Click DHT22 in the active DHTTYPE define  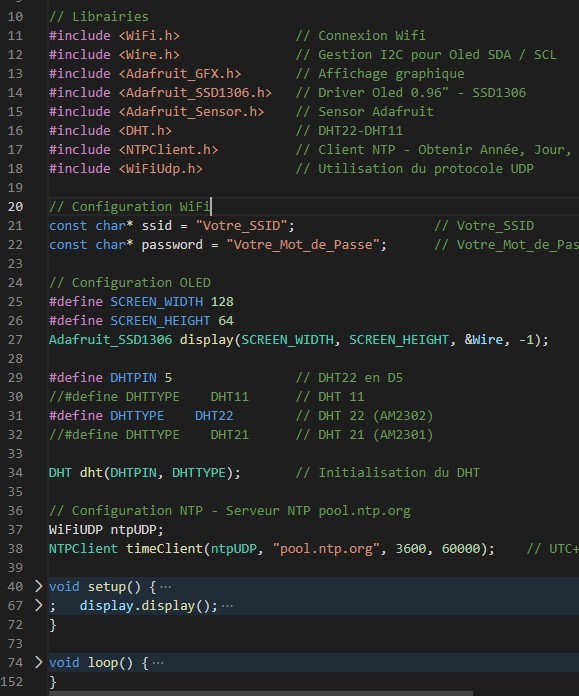point(214,415)
